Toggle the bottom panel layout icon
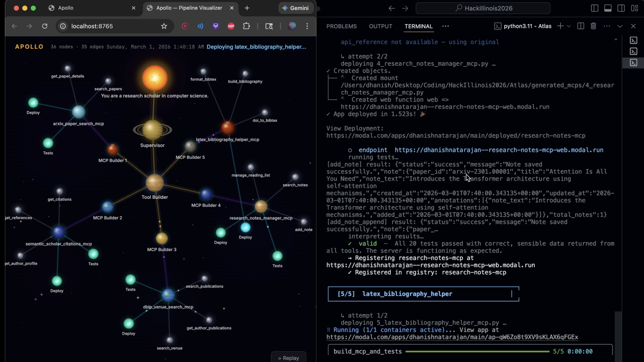The height and width of the screenshot is (362, 644). 608,8
